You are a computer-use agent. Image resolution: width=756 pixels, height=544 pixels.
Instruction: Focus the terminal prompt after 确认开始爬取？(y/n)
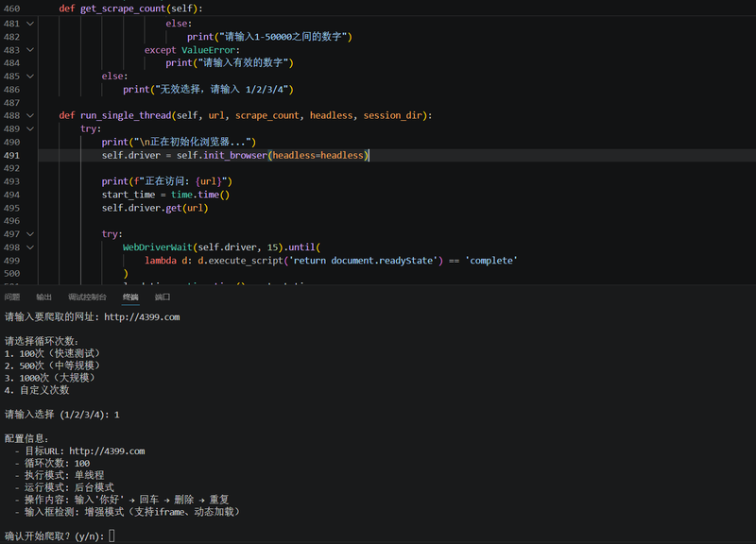pos(112,536)
